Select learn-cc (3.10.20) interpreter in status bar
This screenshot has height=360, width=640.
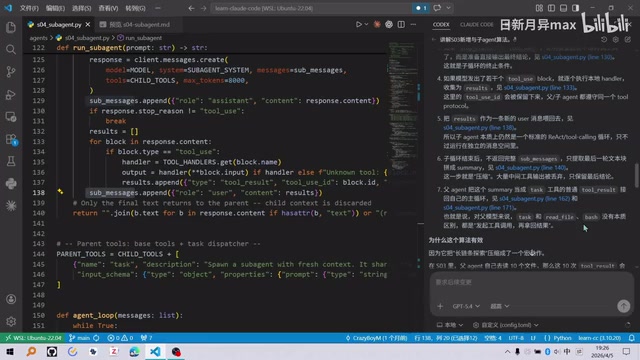(x=599, y=338)
